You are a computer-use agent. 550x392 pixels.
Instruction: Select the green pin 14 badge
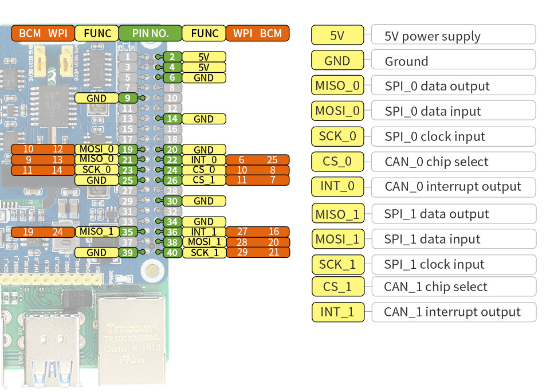[x=172, y=119]
